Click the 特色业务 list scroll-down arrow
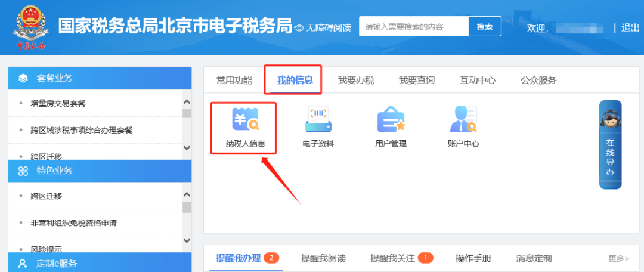The image size is (644, 272). click(187, 240)
